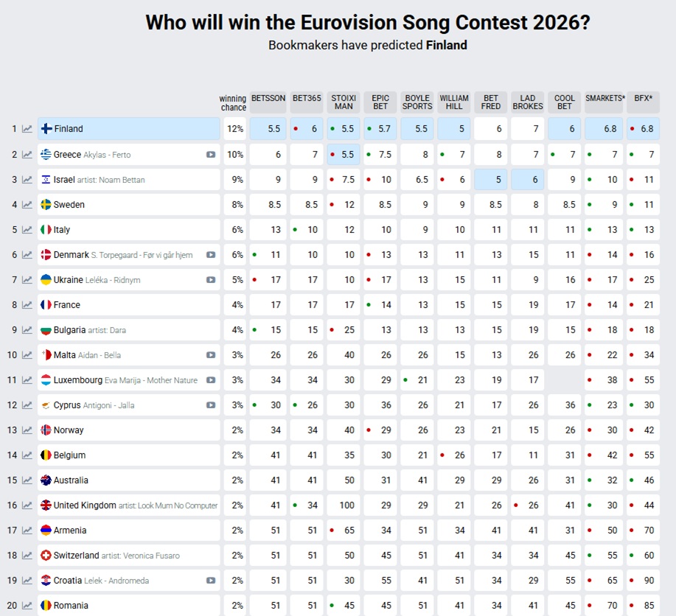Open the chart icon in Norway's row

tap(27, 430)
